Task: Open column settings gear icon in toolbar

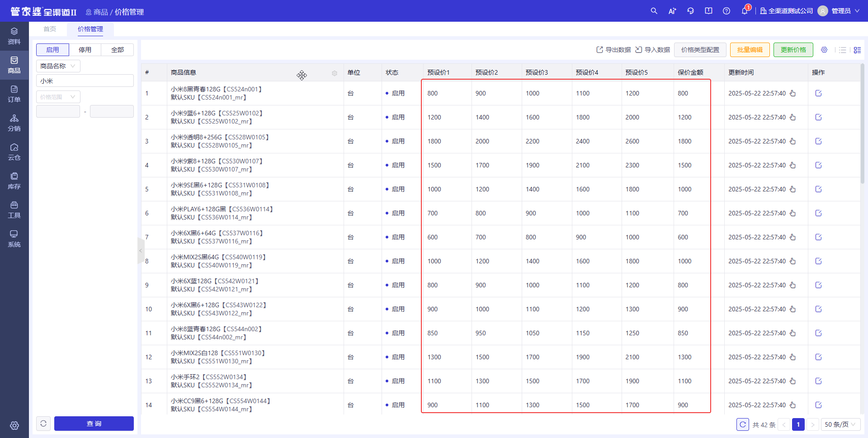Action: 824,50
